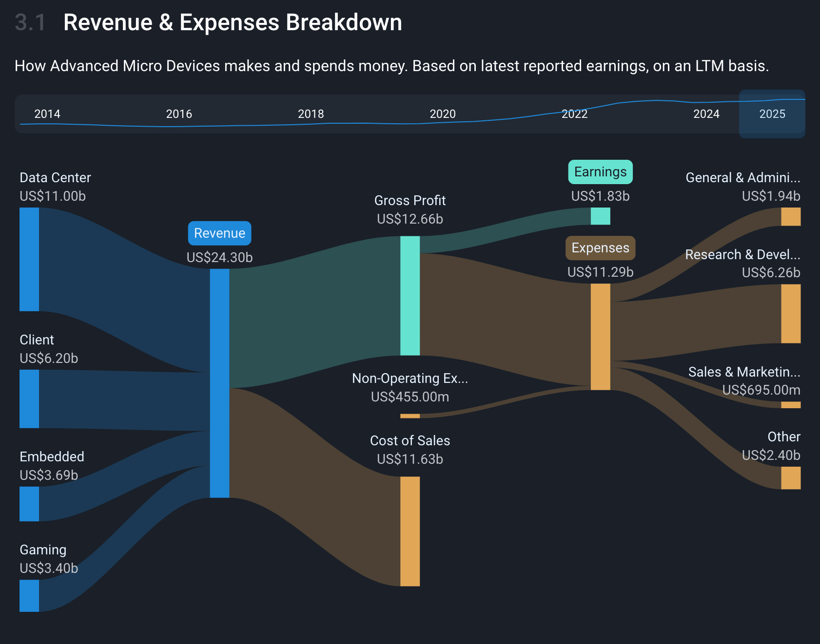Image resolution: width=820 pixels, height=644 pixels.
Task: Select the Embedded segment bar
Action: click(29, 504)
